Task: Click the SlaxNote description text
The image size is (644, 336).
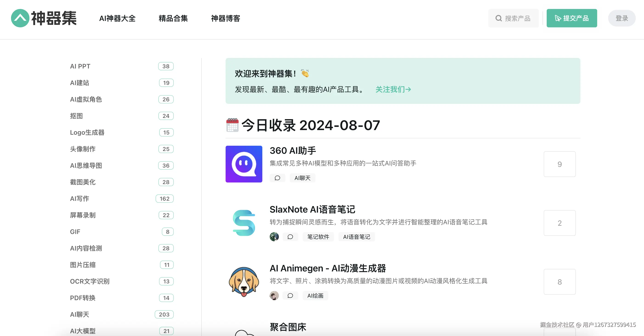Action: (x=378, y=222)
